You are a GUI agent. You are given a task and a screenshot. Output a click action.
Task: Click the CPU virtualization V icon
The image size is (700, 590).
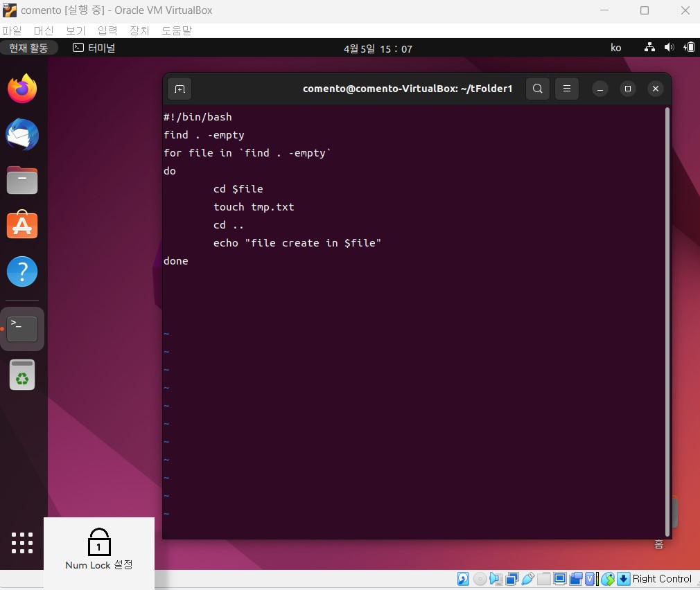click(590, 579)
